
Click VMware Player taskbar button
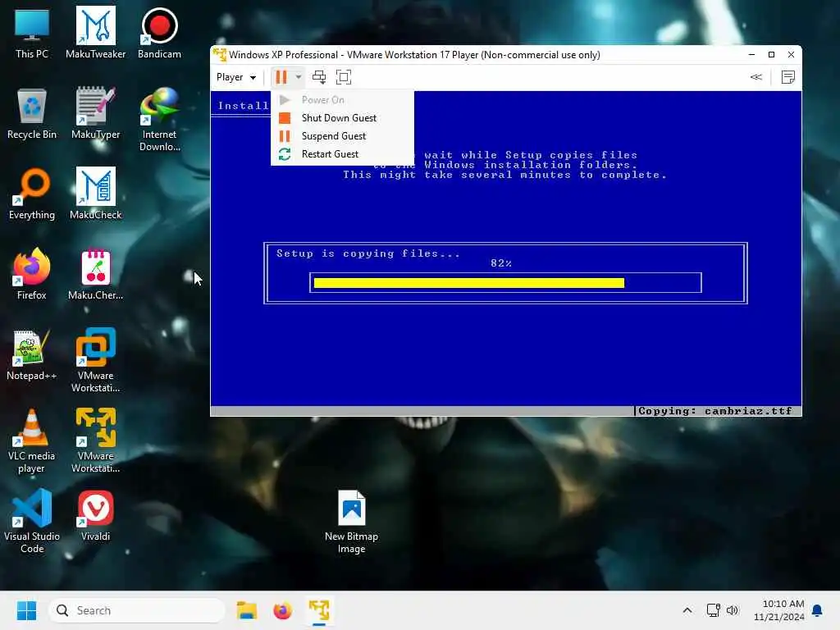pos(319,610)
